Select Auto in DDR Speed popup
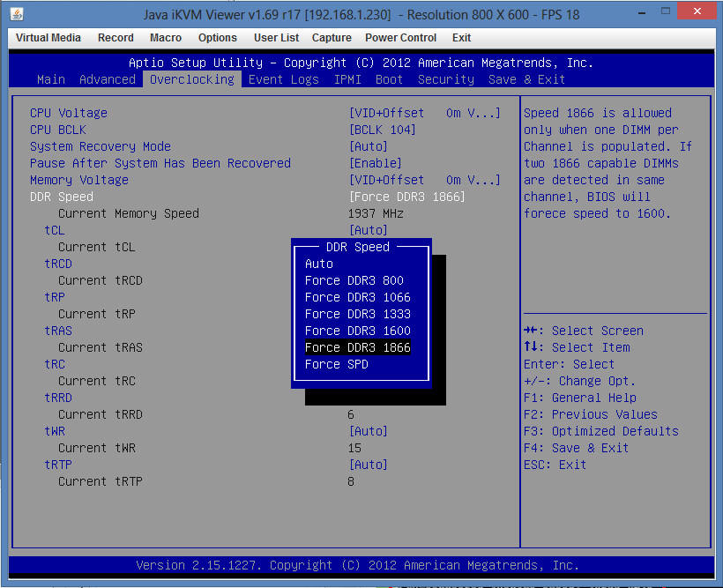 [319, 264]
